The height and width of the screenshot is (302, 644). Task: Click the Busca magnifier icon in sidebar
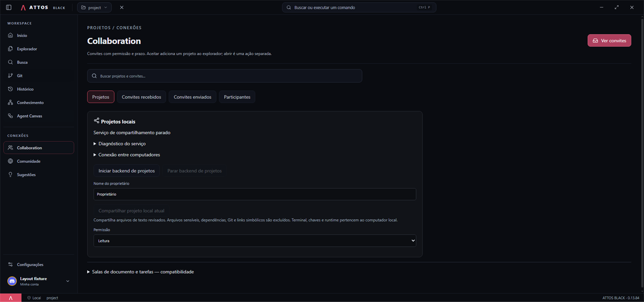click(x=11, y=62)
